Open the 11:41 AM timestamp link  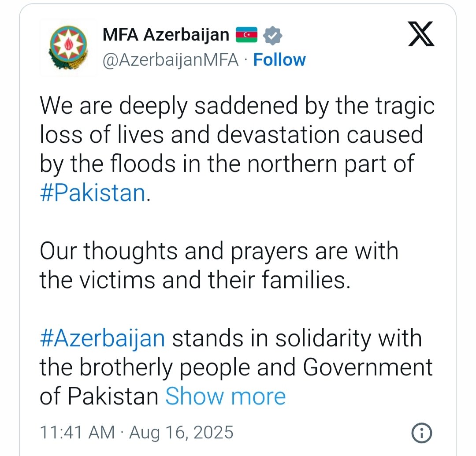pos(77,432)
